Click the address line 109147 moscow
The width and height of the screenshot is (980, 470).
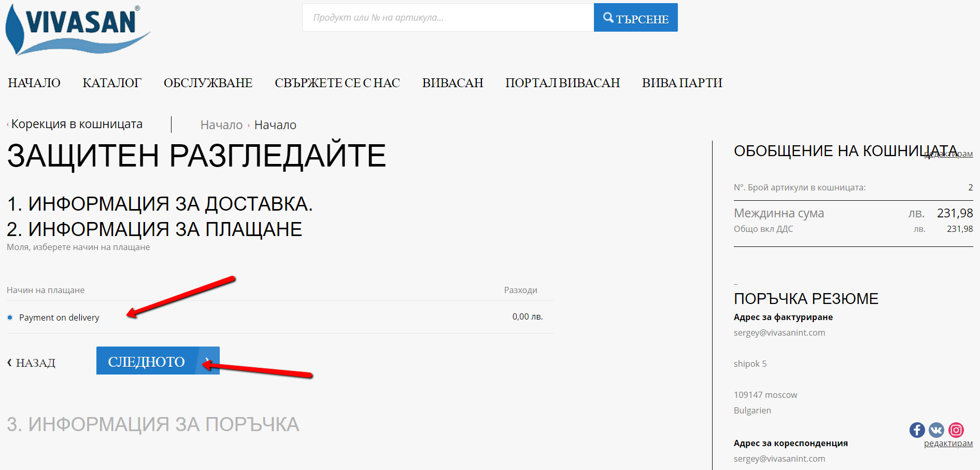(765, 395)
